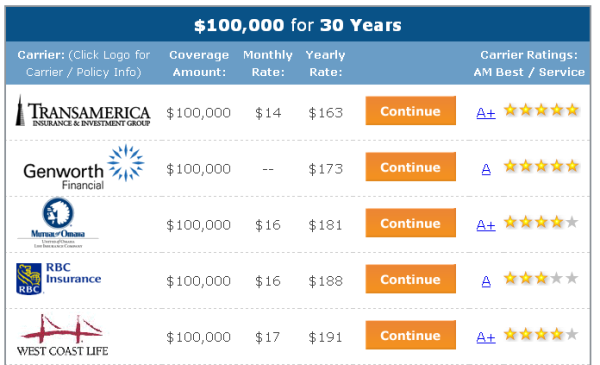
Task: Continue with the Genworth $173 yearly quote
Action: pos(411,167)
